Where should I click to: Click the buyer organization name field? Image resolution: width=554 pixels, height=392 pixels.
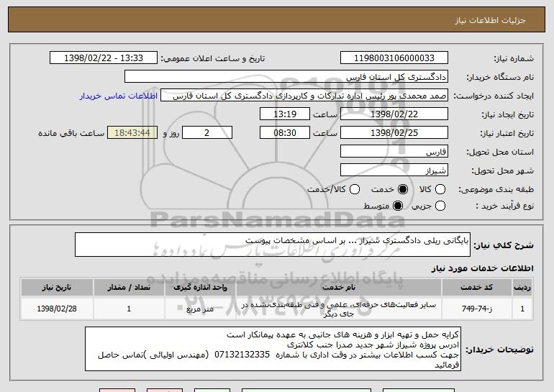coord(286,77)
